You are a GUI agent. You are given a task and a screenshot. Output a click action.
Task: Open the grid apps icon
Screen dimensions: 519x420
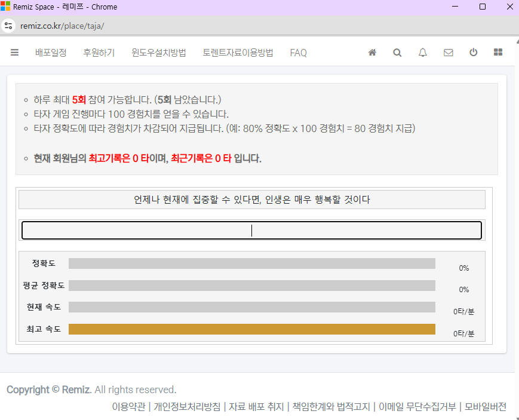click(498, 52)
